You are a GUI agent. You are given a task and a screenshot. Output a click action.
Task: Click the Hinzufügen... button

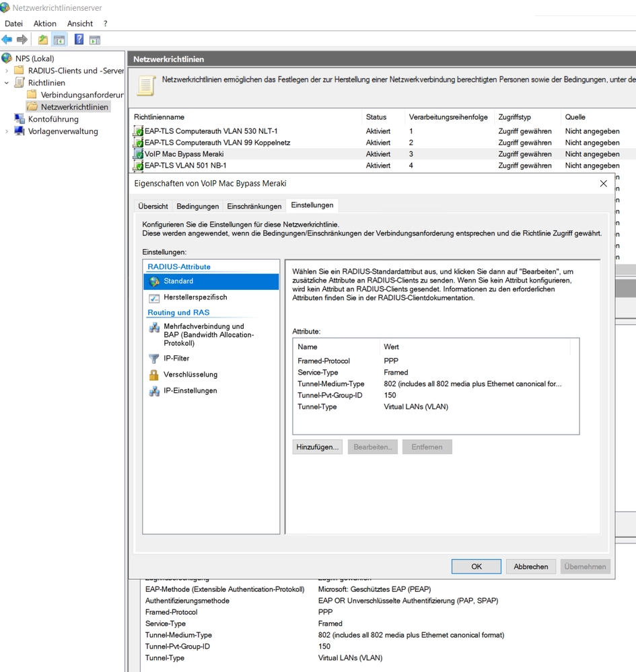pos(318,447)
